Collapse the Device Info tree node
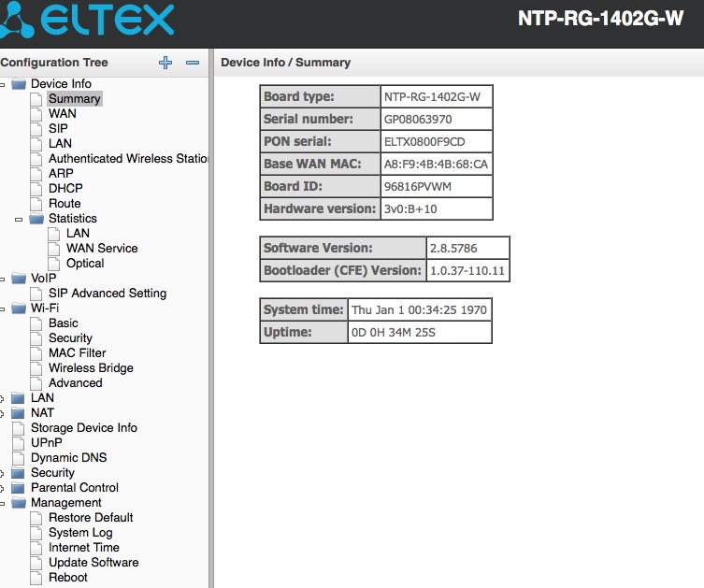This screenshot has height=588, width=704. [x=2, y=84]
